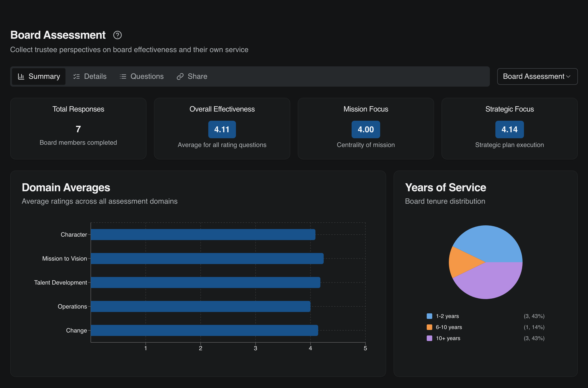
Task: Click the orange 6-10 years legend swatch
Action: (429, 327)
